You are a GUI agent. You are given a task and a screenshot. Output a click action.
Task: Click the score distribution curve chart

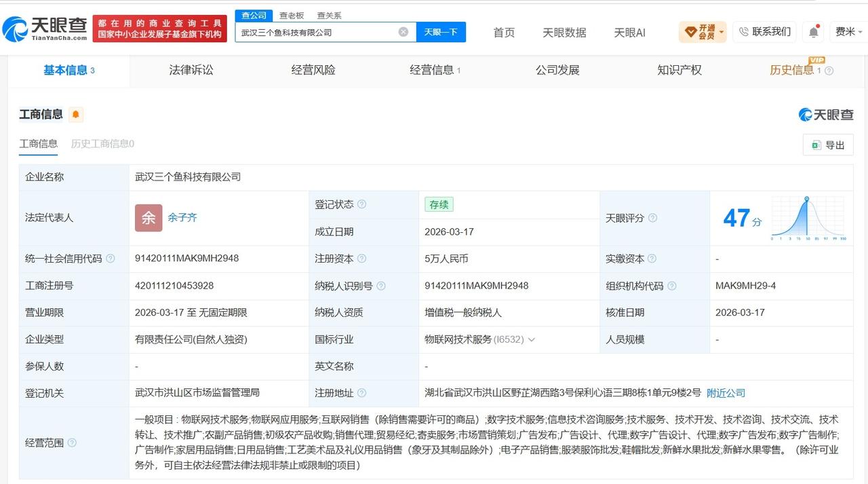pyautogui.click(x=808, y=218)
